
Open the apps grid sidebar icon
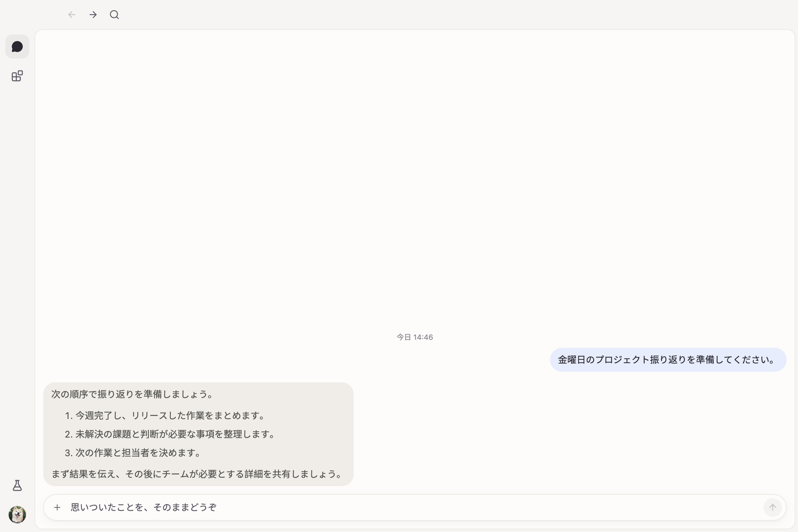click(17, 76)
